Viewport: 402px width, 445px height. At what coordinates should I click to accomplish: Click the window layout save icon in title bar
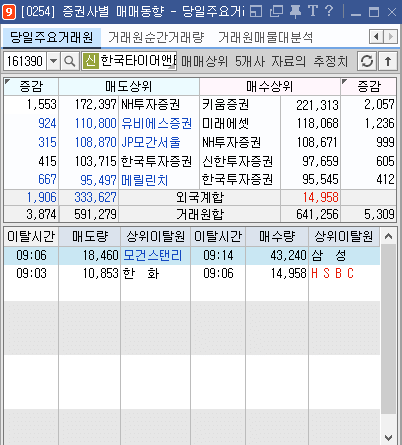tap(256, 12)
